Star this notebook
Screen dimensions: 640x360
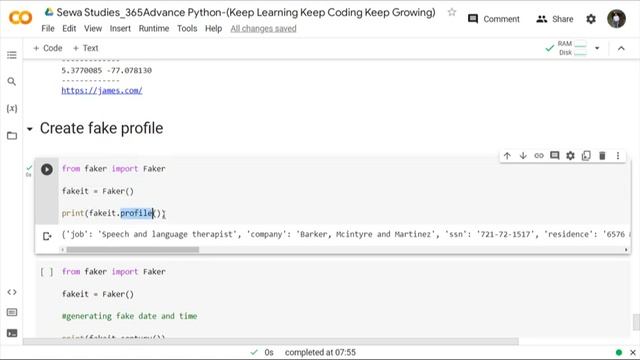pyautogui.click(x=451, y=12)
